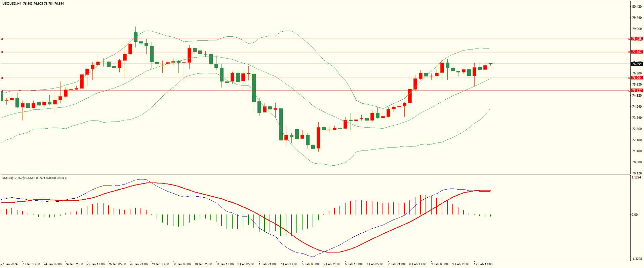644x268 pixels.
Task: Click the 1 Feb 05:00 time axis label
Action: click(246, 264)
